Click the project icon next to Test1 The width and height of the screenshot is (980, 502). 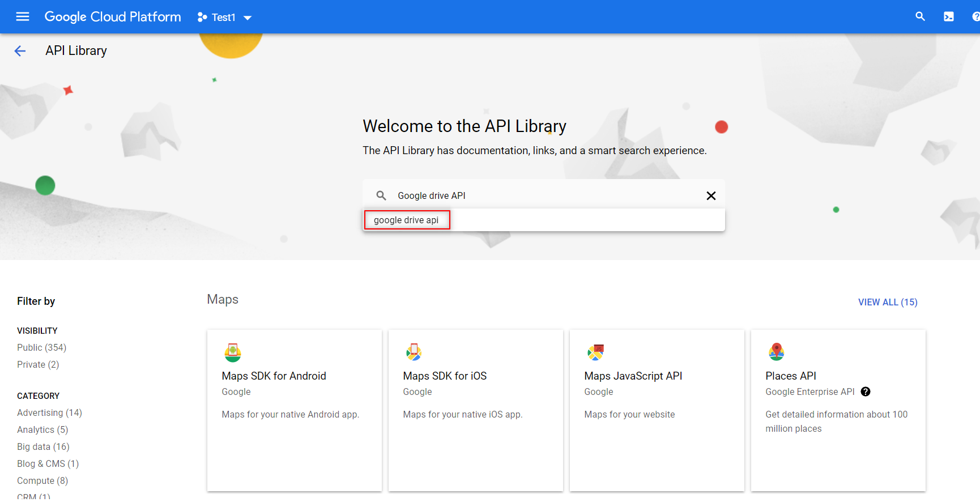pos(202,17)
